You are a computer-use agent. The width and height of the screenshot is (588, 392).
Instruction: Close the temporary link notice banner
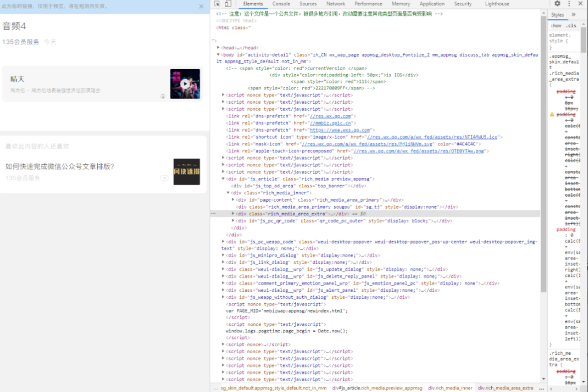point(201,6)
